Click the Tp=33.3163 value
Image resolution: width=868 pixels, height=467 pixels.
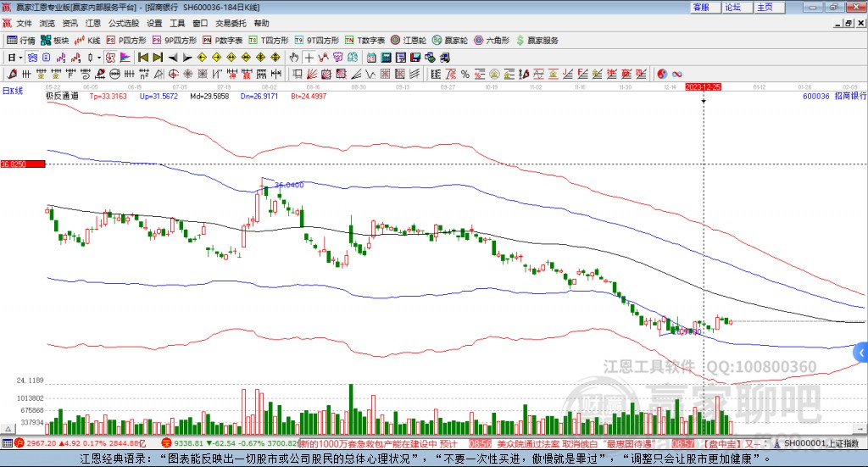tap(108, 96)
